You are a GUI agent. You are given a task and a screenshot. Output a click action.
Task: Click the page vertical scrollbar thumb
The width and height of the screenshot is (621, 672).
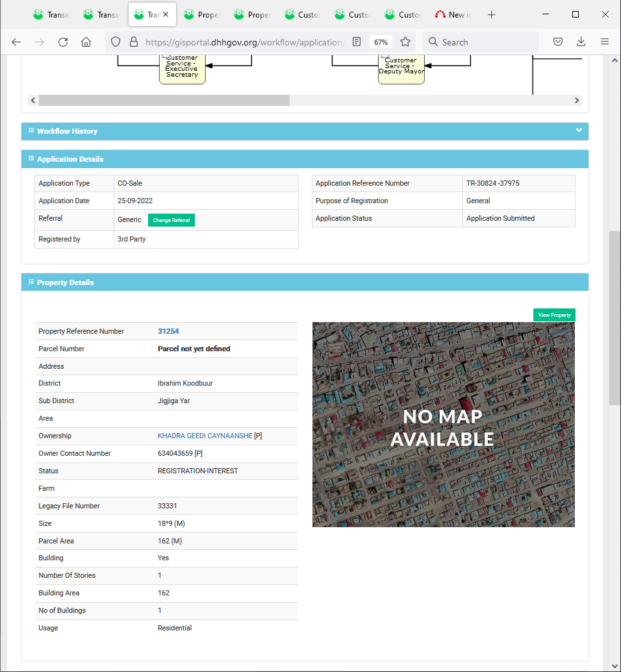(x=615, y=318)
